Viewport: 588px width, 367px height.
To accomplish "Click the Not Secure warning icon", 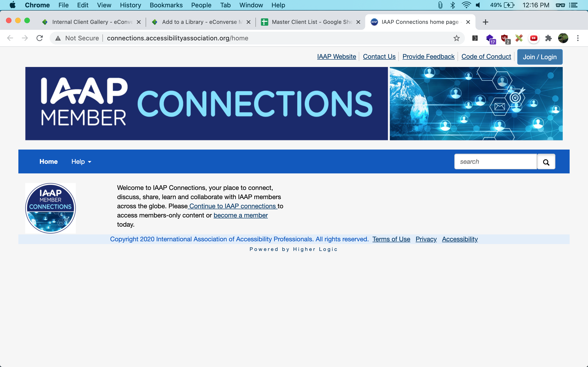I will [58, 38].
